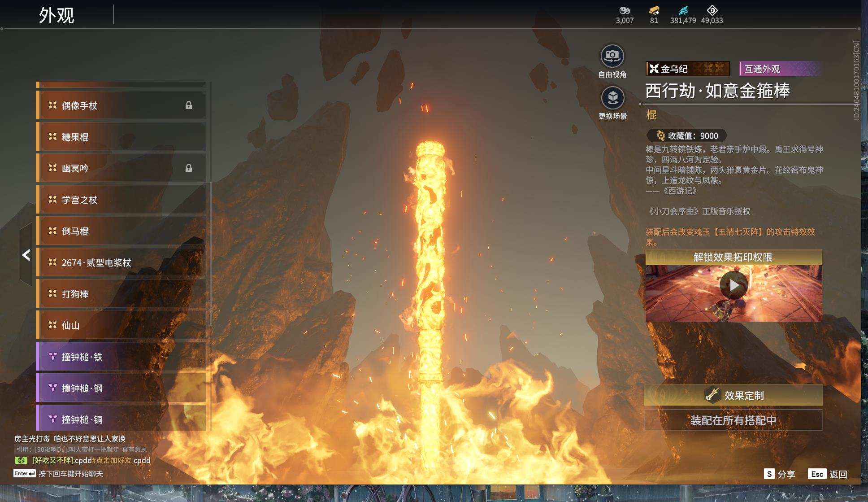This screenshot has height=502, width=868.
Task: Select the 糖果棍 skin
Action: [x=121, y=137]
